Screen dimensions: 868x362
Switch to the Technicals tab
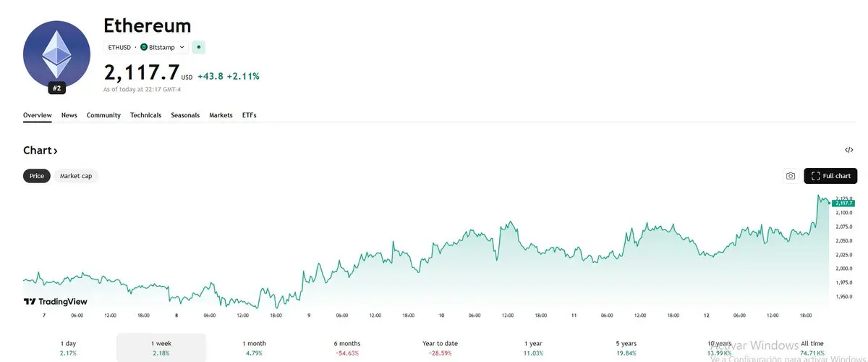(x=145, y=115)
